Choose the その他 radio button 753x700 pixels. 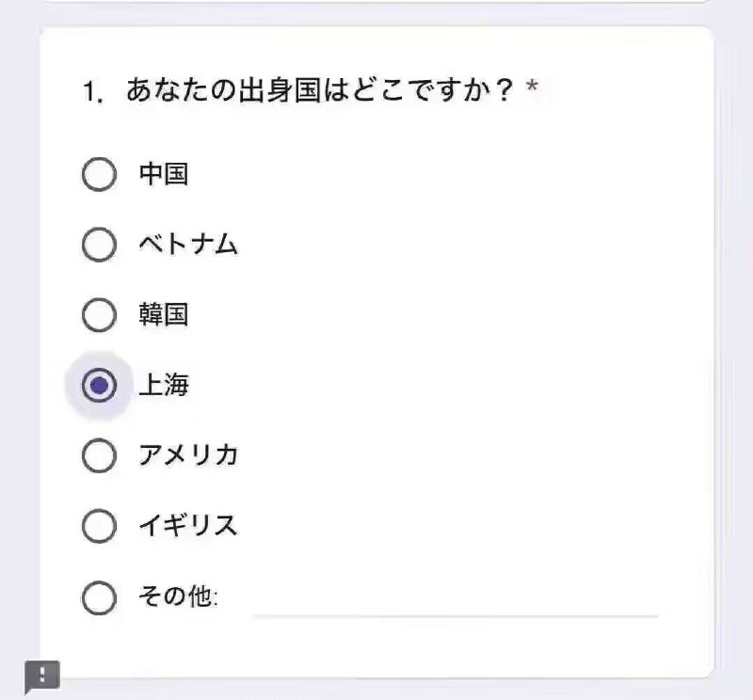pos(100,597)
